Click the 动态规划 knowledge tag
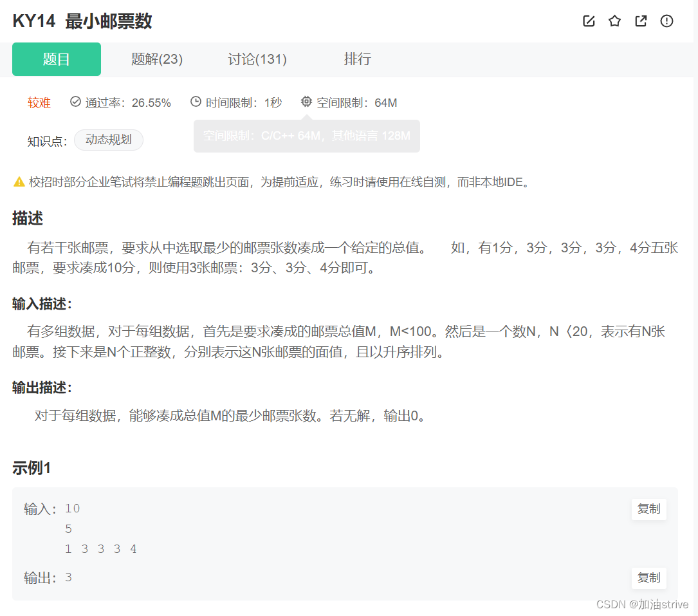698x616 pixels. pyautogui.click(x=109, y=140)
